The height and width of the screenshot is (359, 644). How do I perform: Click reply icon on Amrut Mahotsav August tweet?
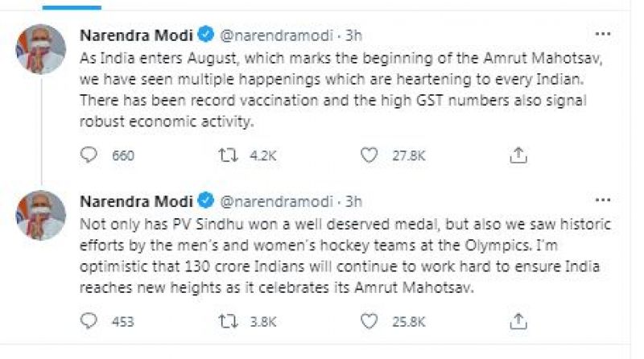click(x=89, y=155)
